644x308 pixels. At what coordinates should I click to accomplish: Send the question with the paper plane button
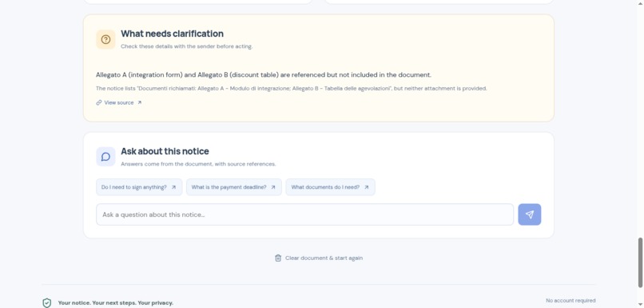tap(530, 214)
